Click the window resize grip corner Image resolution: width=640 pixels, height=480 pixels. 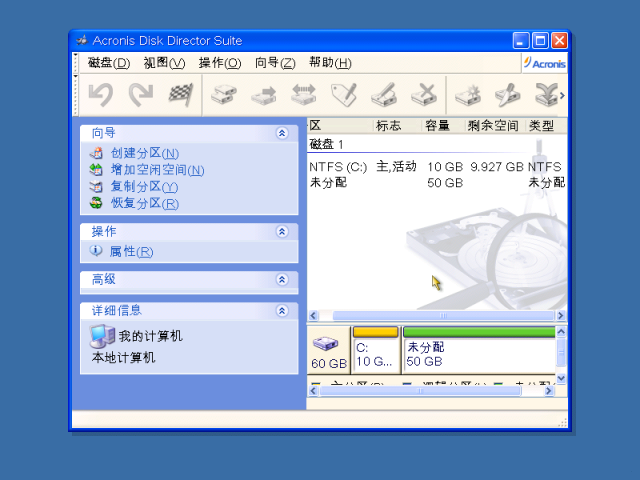pyautogui.click(x=562, y=423)
